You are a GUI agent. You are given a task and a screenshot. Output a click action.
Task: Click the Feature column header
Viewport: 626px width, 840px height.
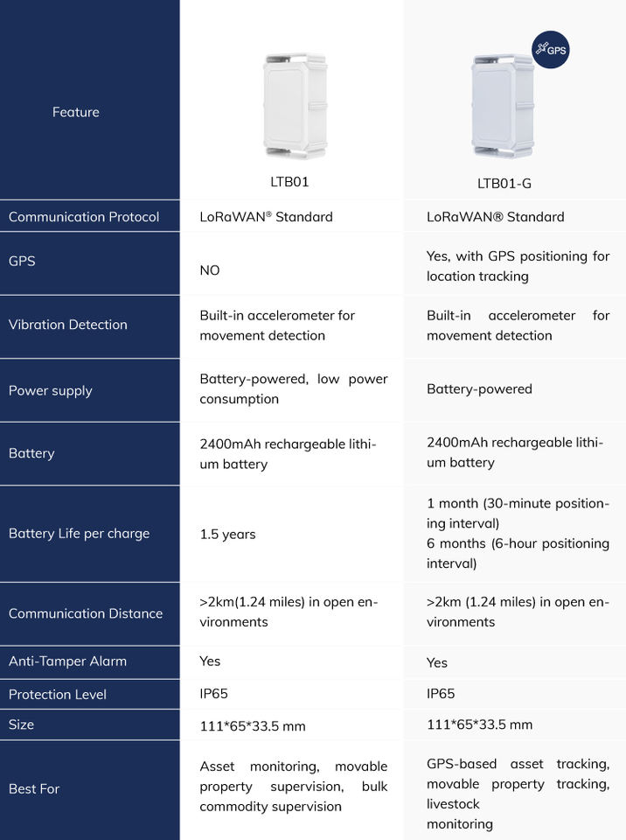coord(76,112)
